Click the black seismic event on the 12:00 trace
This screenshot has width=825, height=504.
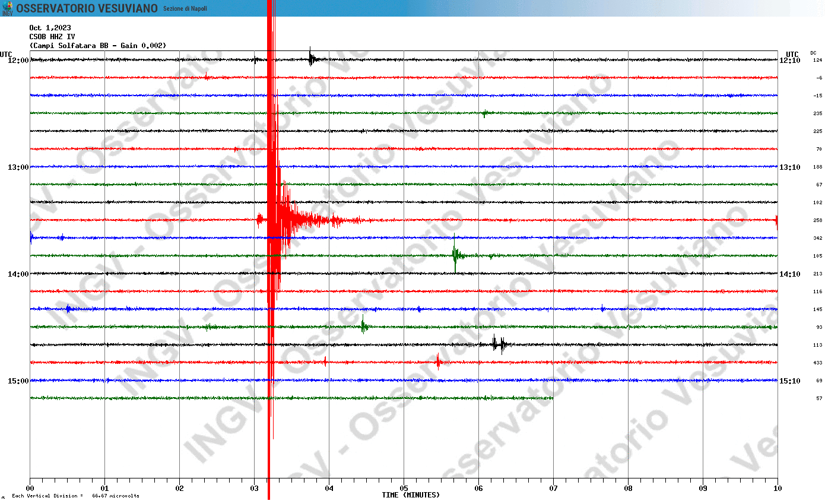[312, 58]
